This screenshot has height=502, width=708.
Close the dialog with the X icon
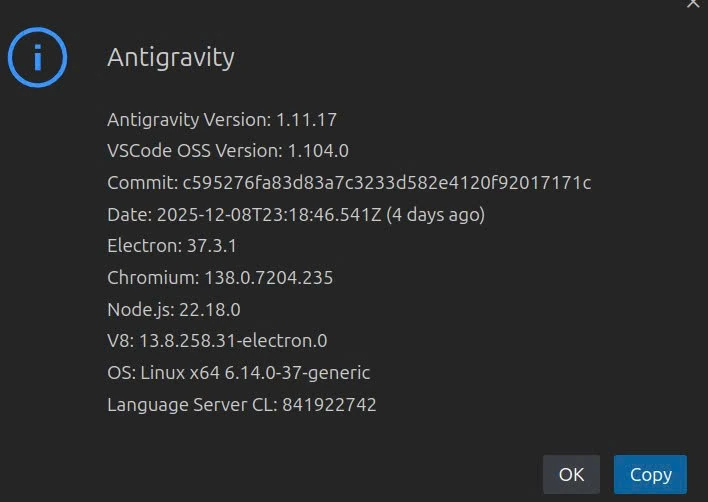[x=693, y=4]
